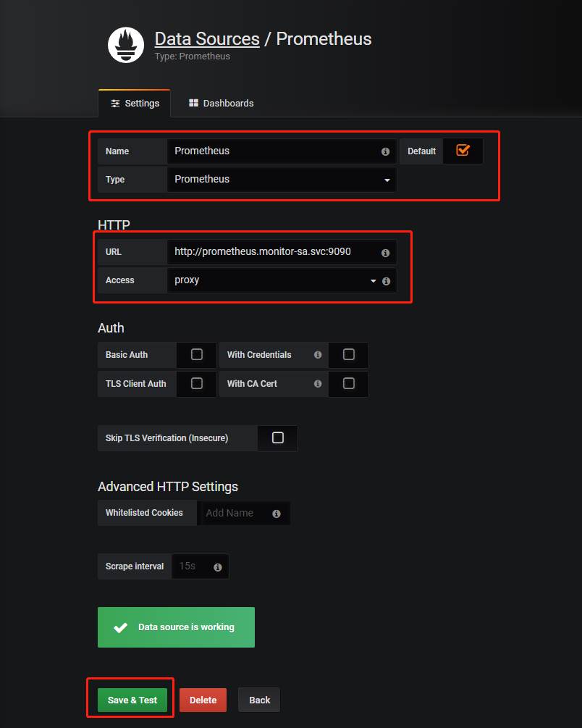Open the Type dropdown

(x=281, y=180)
